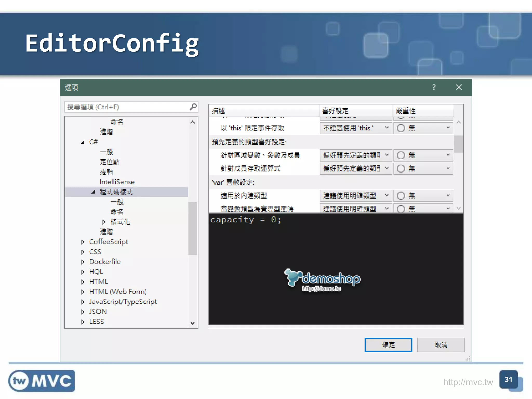The height and width of the screenshot is (399, 532).
Task: Open severity dropdown for 針對成員存取運算式
Action: point(423,169)
